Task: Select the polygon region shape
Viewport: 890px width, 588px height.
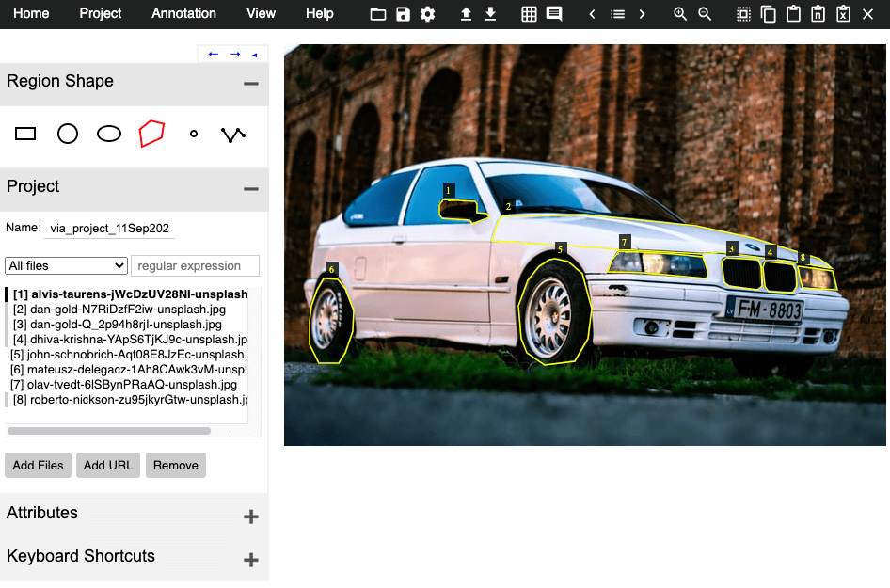Action: (x=151, y=134)
